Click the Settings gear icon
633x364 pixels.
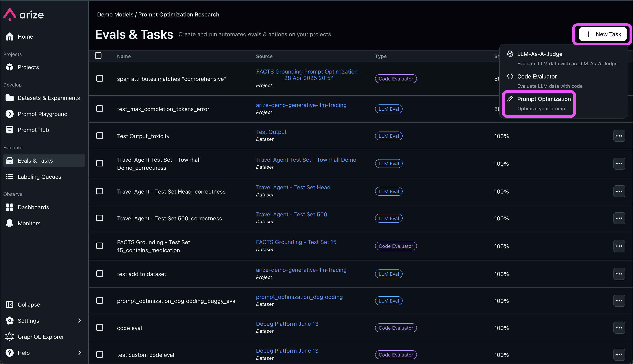10,320
